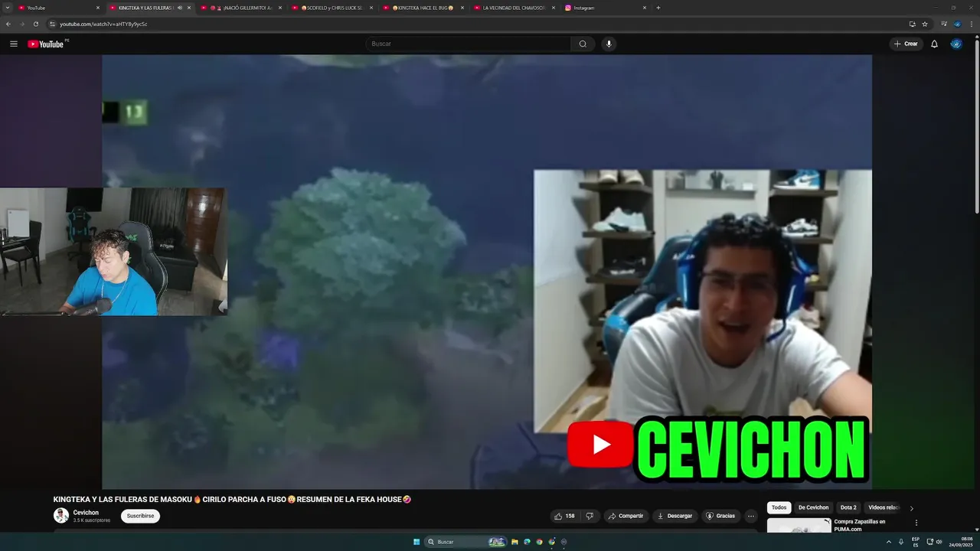Install app icon in address bar
The image size is (980, 551).
(912, 24)
